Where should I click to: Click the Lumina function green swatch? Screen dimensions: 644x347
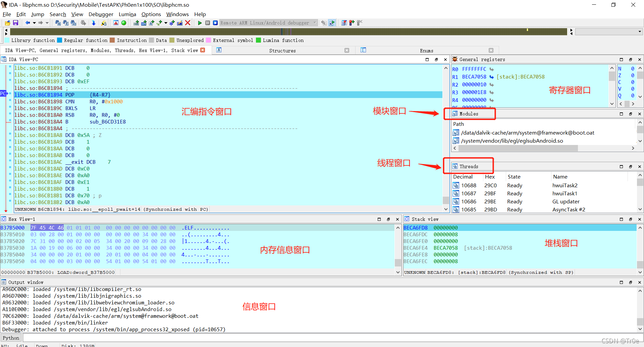pos(258,40)
